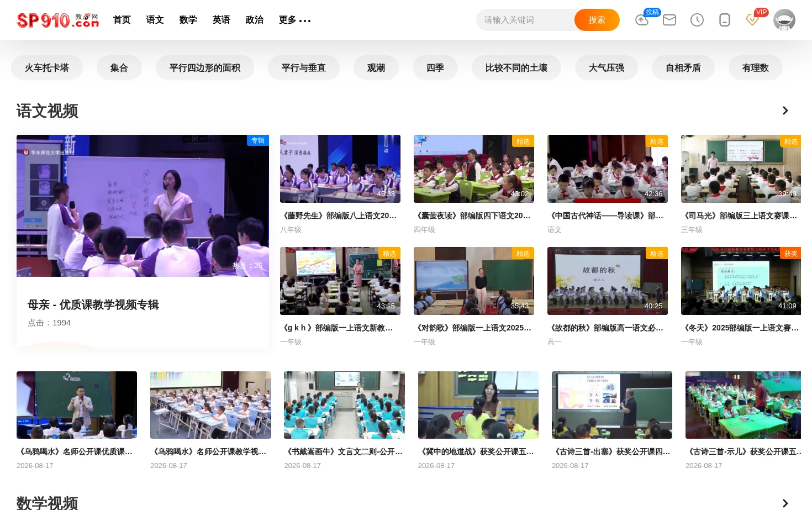Open the viewing history clock icon
Image resolution: width=812 pixels, height=510 pixels.
(697, 20)
